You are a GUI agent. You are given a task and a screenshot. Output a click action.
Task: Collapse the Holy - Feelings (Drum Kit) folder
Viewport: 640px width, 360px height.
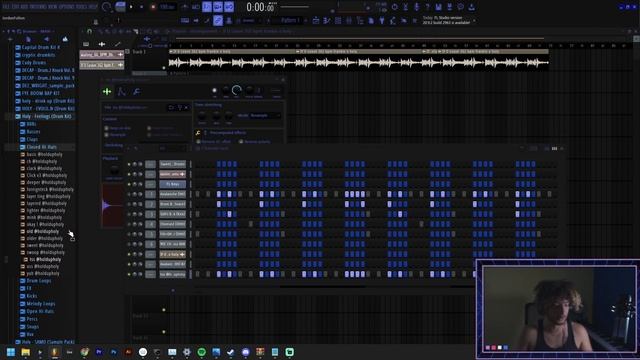[x=43, y=116]
